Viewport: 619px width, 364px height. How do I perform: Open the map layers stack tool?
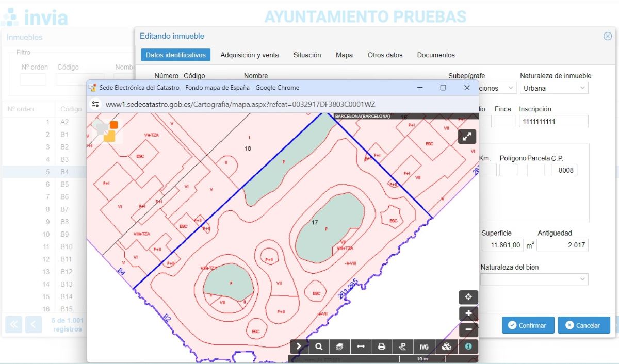tap(340, 346)
